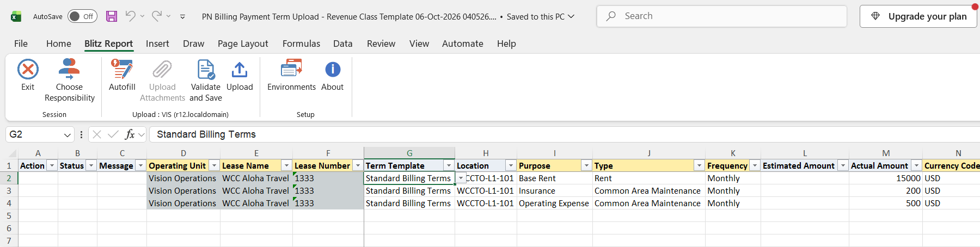
Task: Open the About info icon
Action: 333,70
